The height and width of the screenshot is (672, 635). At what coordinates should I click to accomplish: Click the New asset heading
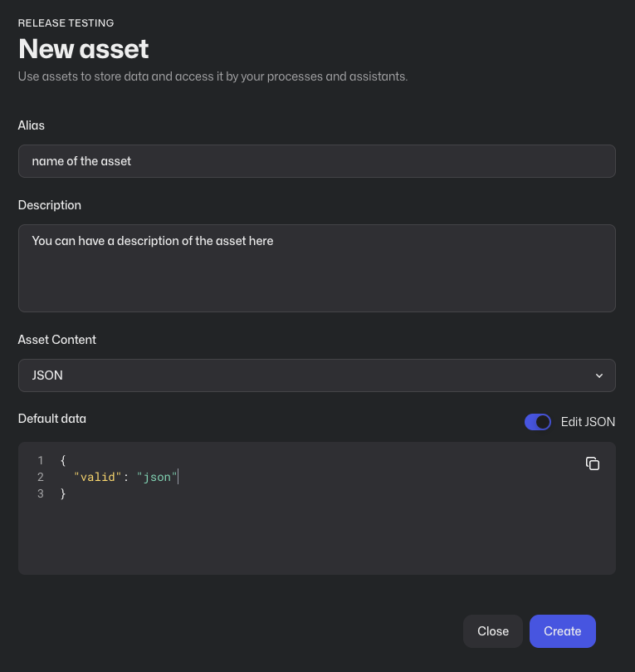84,48
